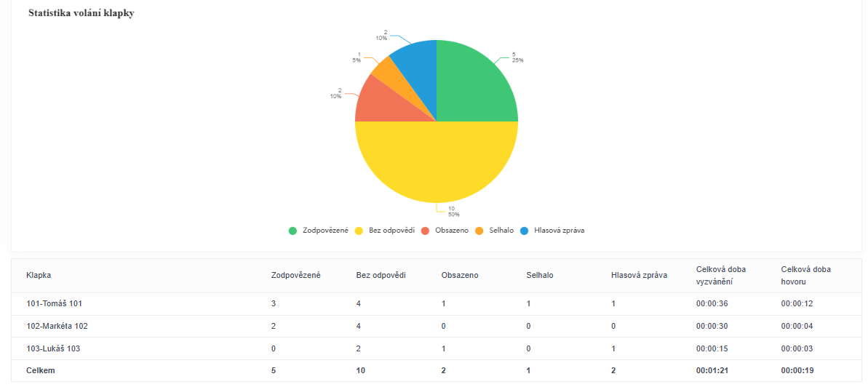Click the Klapka column header
Screen dimensions: 868x387
click(39, 275)
